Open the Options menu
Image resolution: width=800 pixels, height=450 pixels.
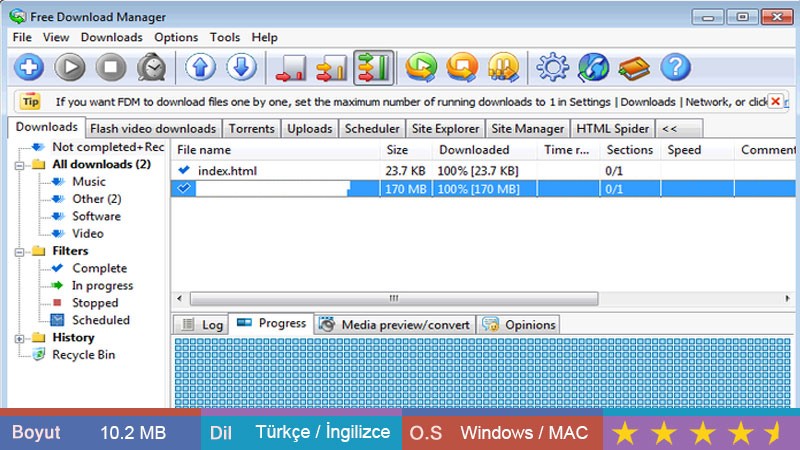pyautogui.click(x=176, y=37)
